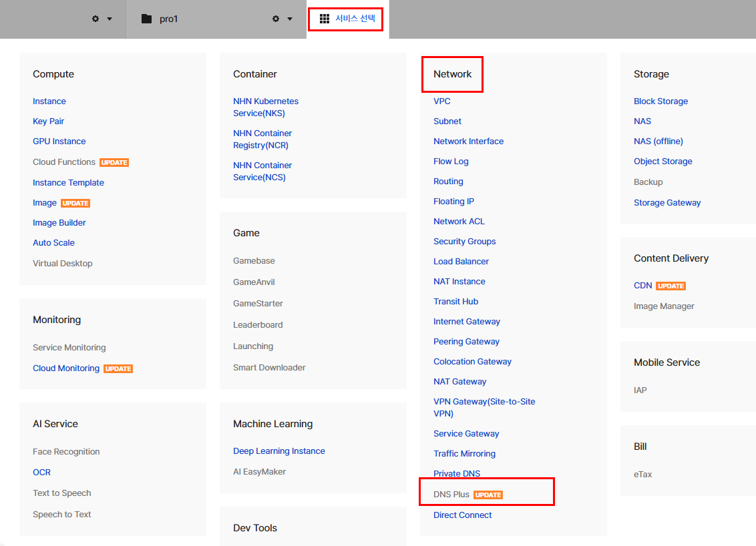This screenshot has height=546, width=756.
Task: Open Floating IP
Action: point(453,202)
